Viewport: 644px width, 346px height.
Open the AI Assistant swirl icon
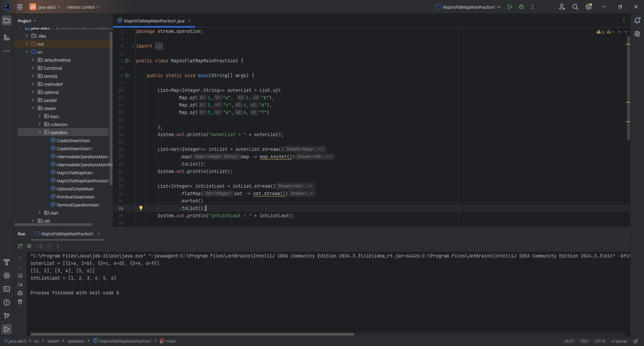tap(637, 34)
